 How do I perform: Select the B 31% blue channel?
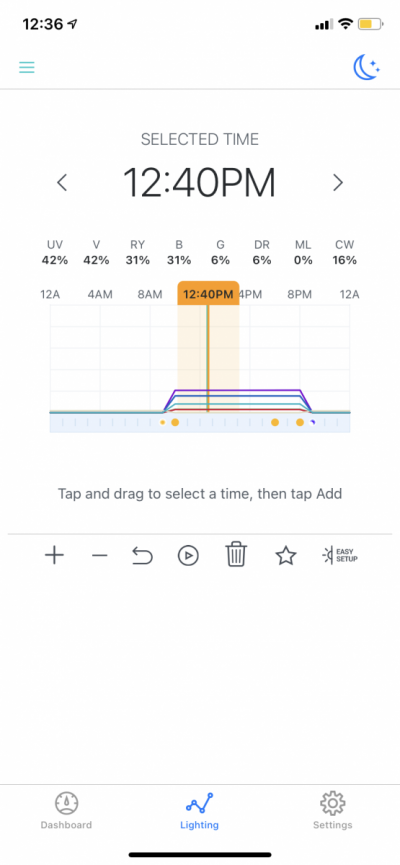[179, 253]
